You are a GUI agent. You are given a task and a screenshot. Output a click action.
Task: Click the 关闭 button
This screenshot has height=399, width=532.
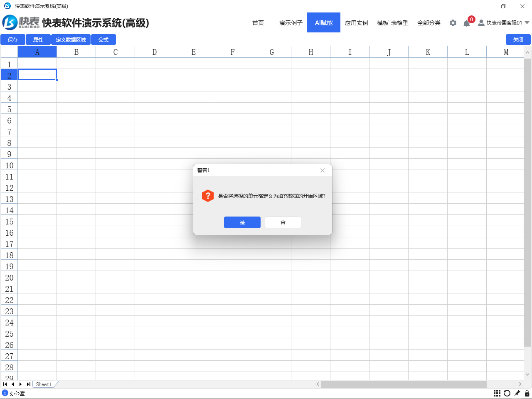tap(518, 39)
